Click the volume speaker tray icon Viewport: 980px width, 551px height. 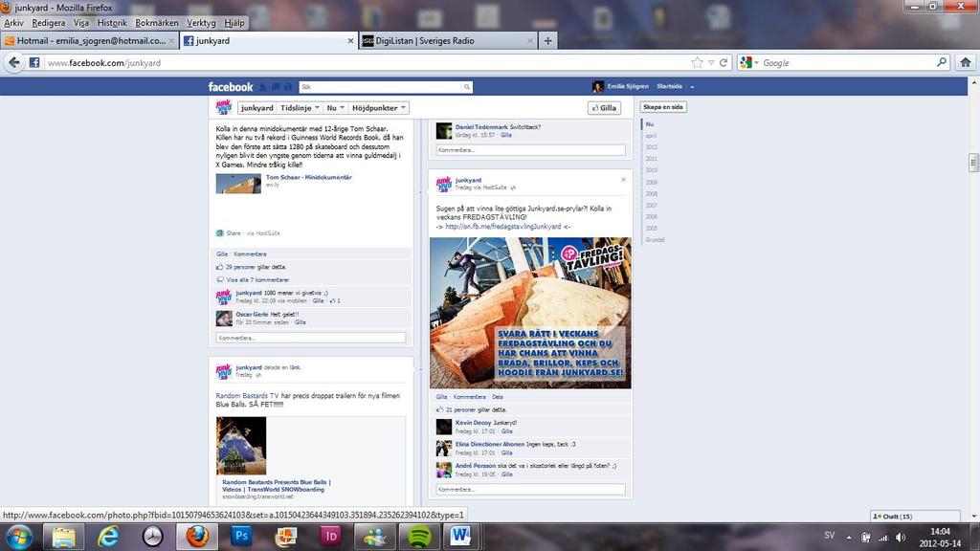(x=901, y=538)
